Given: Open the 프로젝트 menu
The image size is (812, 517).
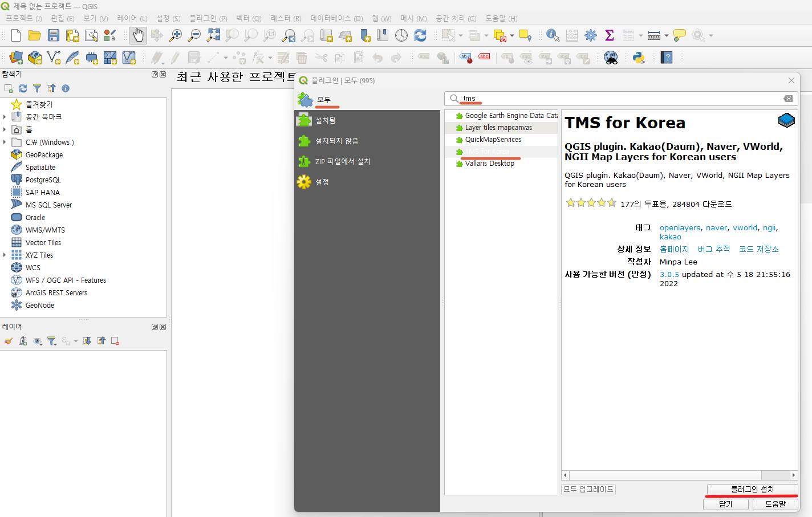Looking at the screenshot, I should (24, 18).
